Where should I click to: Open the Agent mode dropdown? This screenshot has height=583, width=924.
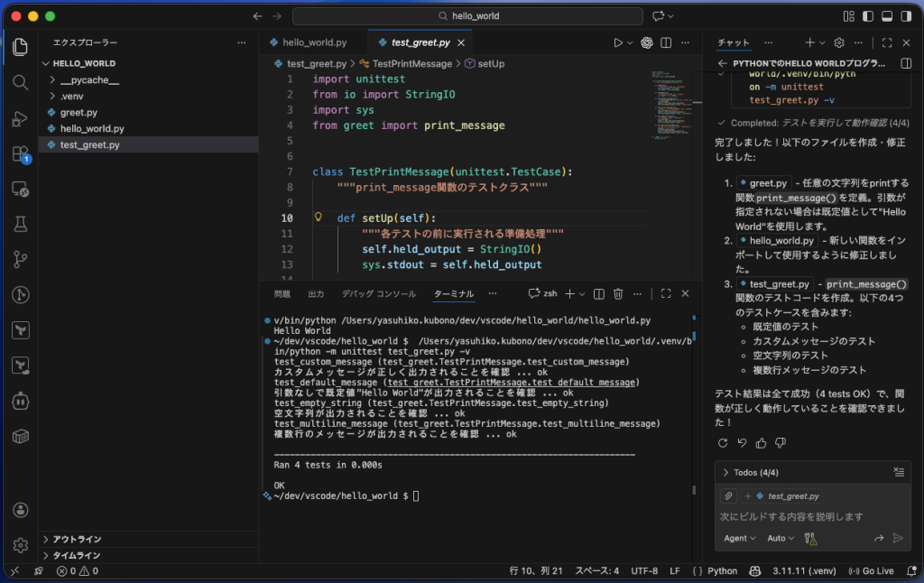tap(739, 538)
